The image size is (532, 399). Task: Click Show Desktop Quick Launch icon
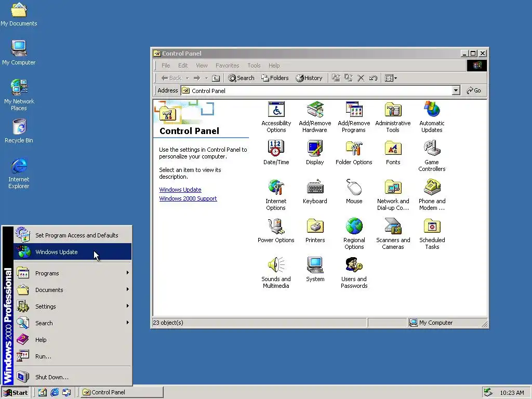(43, 392)
